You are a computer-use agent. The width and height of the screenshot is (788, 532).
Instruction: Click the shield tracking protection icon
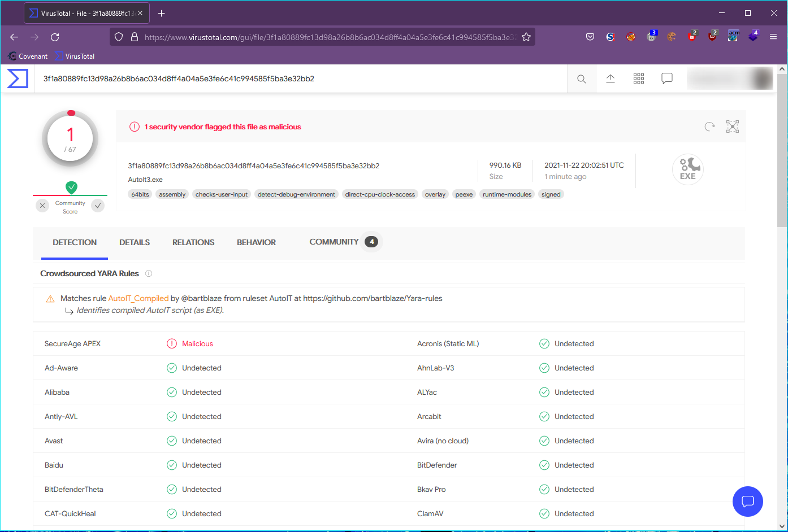(119, 37)
